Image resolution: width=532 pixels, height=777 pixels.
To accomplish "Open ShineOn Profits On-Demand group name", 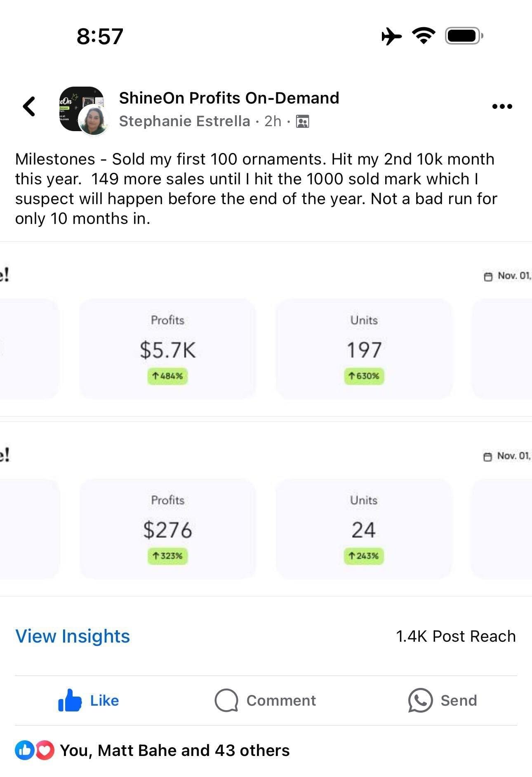I will 229,98.
